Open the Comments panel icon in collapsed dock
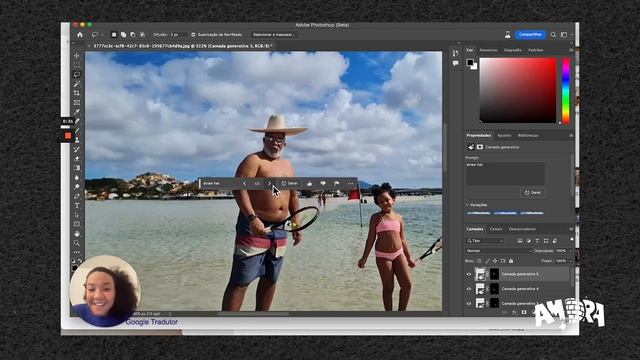This screenshot has height=360, width=640. pos(456,63)
